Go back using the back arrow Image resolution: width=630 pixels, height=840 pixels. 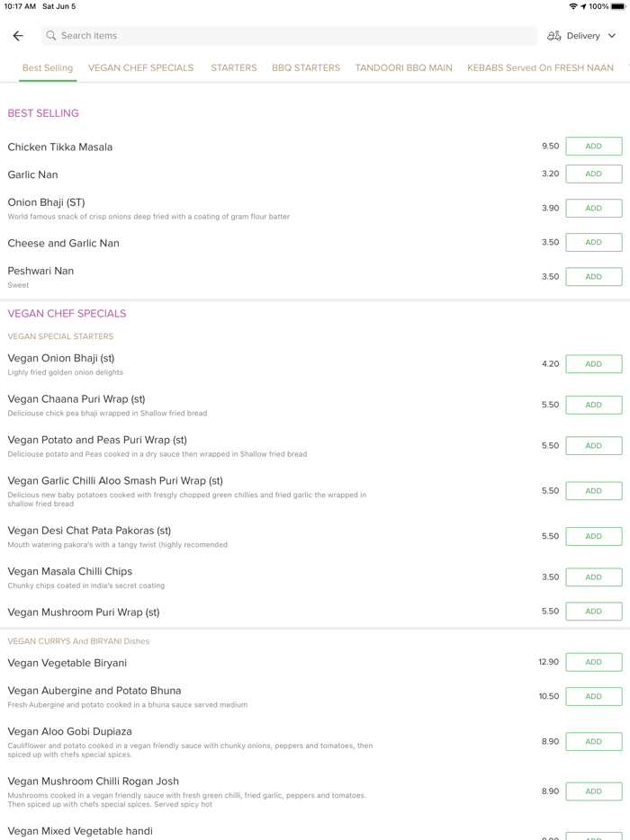tap(18, 35)
